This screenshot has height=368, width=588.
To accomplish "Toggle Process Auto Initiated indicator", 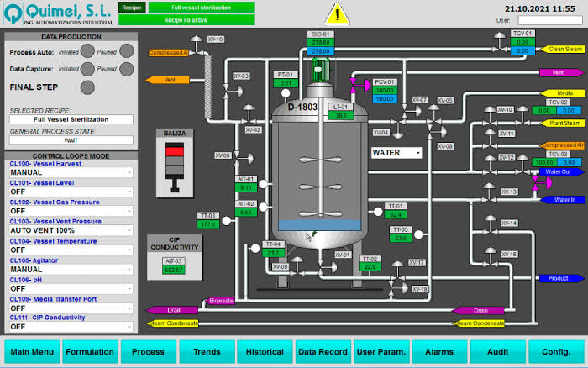I will (87, 51).
